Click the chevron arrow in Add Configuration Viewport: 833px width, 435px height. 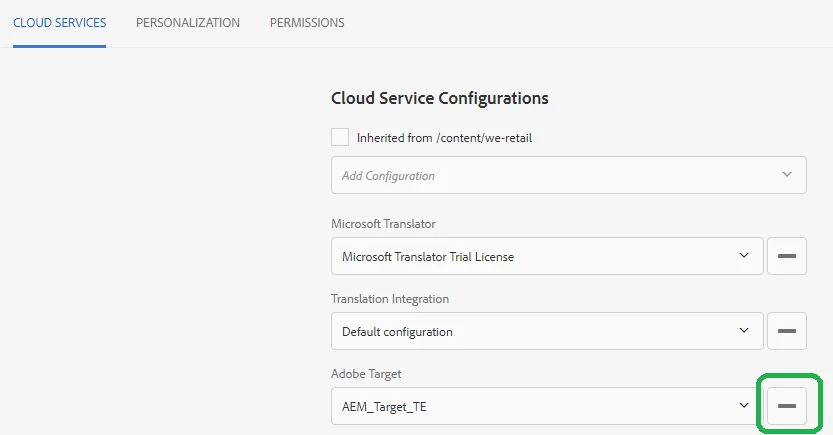(786, 175)
